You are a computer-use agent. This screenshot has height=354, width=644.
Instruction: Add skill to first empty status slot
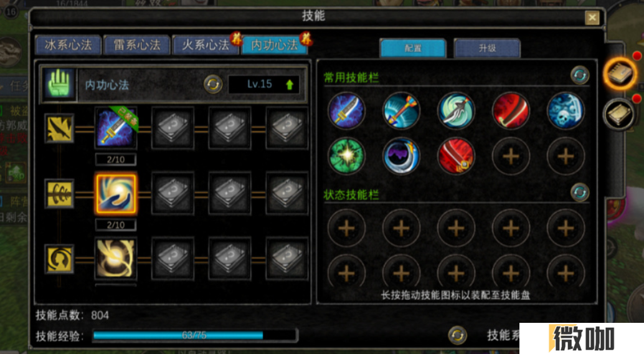(346, 228)
